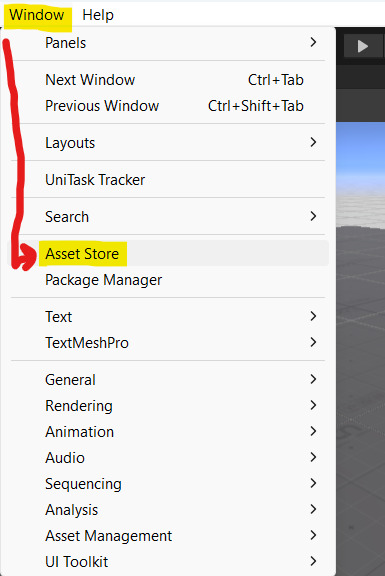Expand the Text submenu
This screenshot has width=385, height=576.
tap(168, 317)
